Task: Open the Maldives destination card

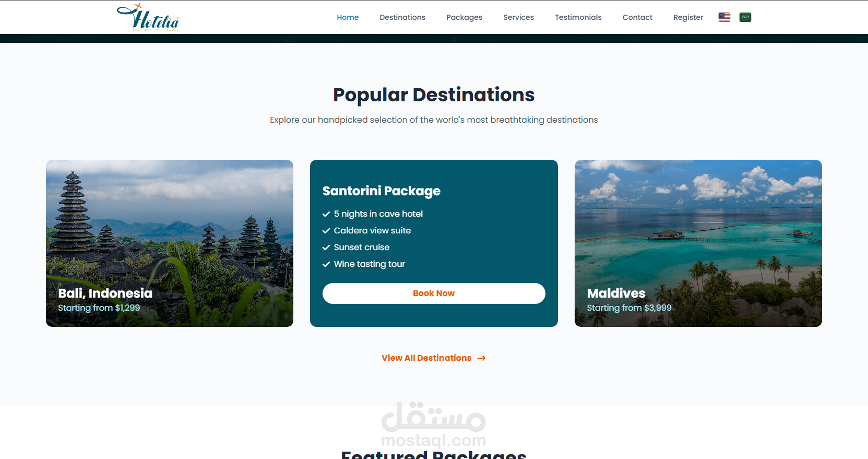Action: 698,243
